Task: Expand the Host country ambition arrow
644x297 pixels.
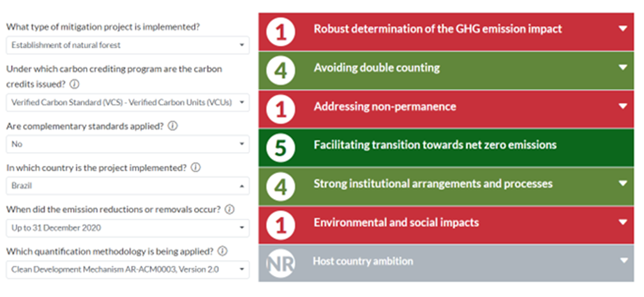Action: [624, 261]
